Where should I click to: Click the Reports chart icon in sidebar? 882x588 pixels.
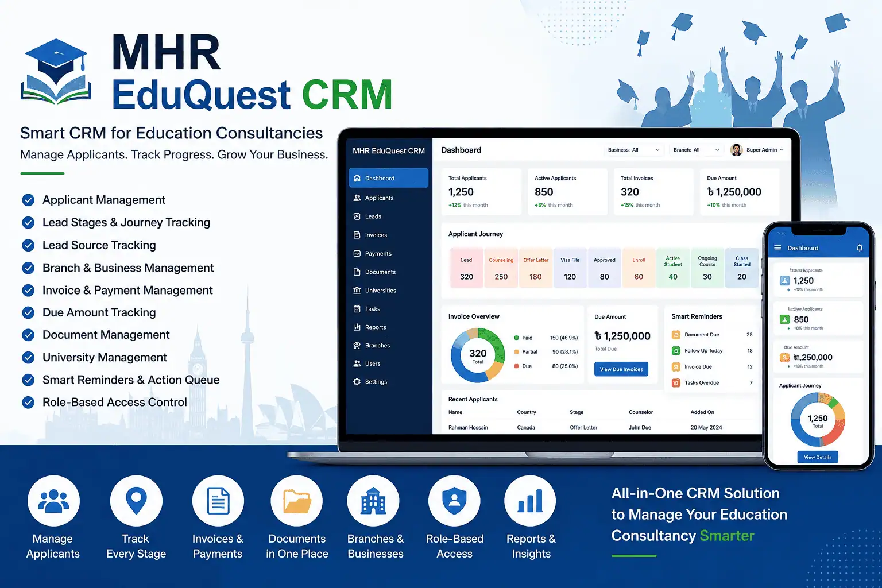357,327
